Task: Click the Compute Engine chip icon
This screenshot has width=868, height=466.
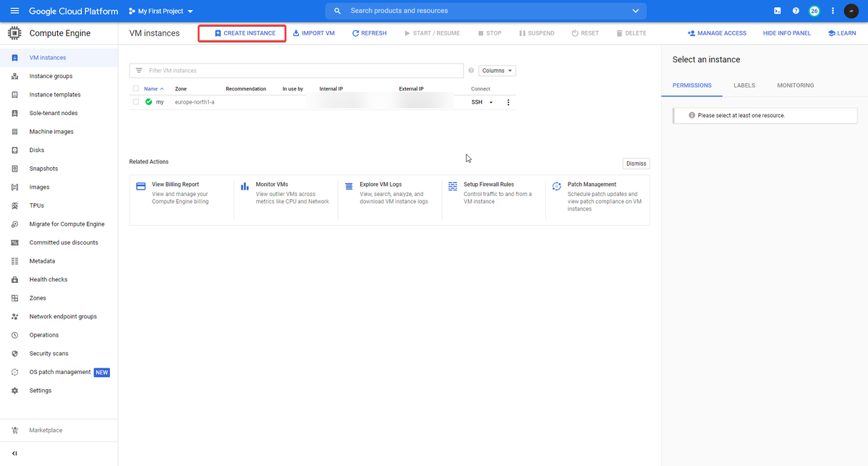Action: click(14, 33)
